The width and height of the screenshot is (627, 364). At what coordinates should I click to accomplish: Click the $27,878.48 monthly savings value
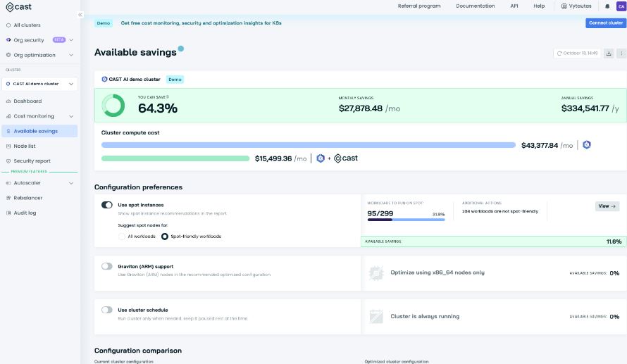(360, 108)
